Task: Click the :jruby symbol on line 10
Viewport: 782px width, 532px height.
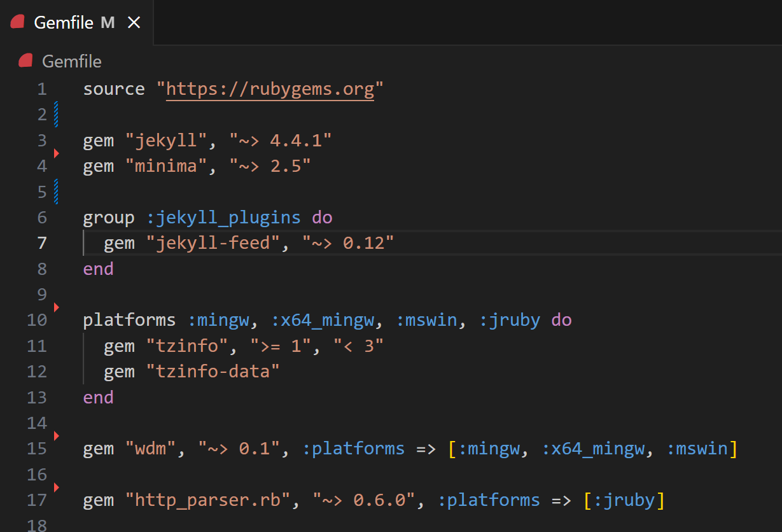Action: coord(510,320)
